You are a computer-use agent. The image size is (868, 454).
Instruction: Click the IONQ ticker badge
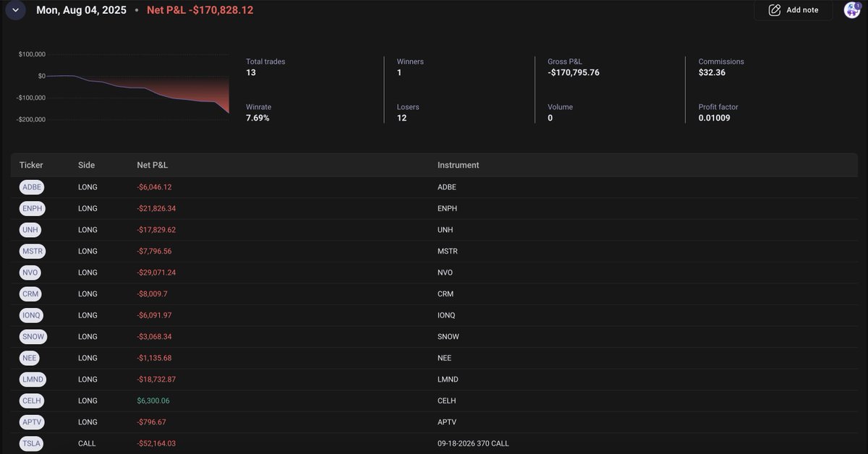pos(30,315)
